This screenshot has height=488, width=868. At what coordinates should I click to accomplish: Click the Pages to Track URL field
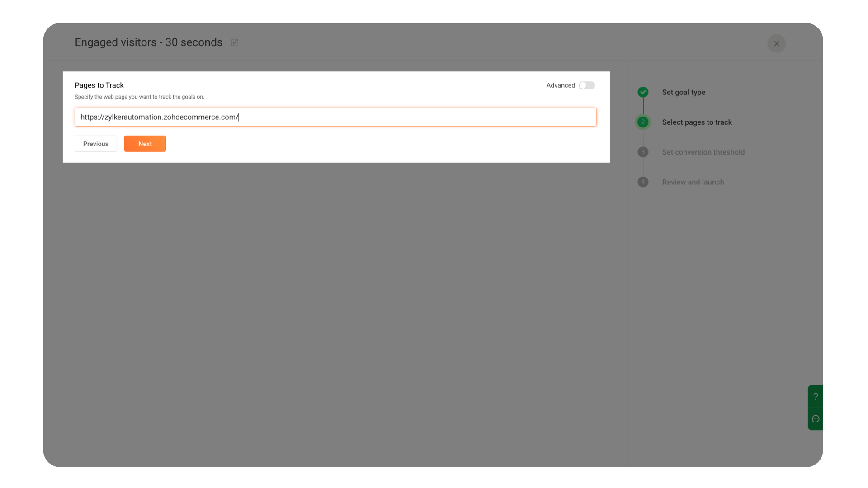coord(335,117)
